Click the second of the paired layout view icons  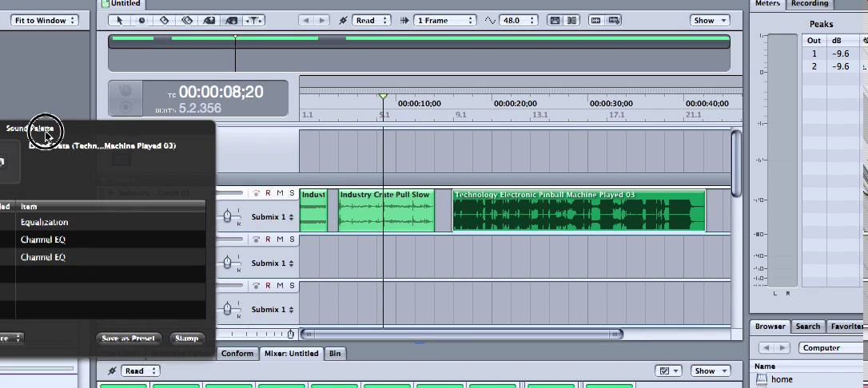coord(571,21)
